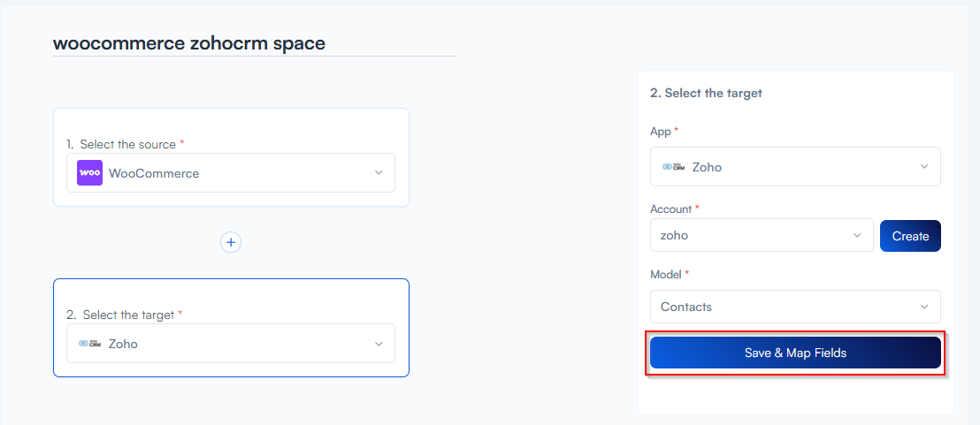
Task: Click the plus icon between source and target
Action: [x=231, y=242]
